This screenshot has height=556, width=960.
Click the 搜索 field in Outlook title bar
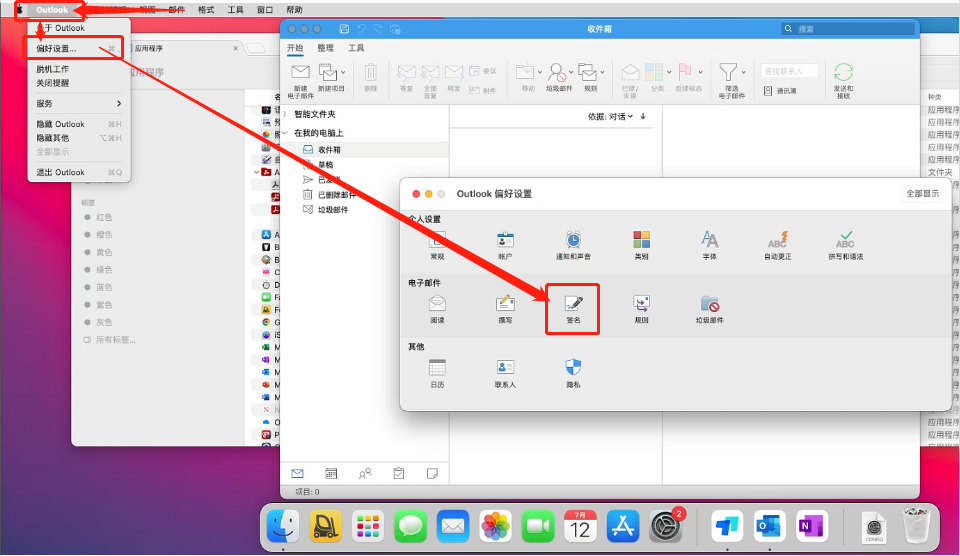(x=847, y=29)
